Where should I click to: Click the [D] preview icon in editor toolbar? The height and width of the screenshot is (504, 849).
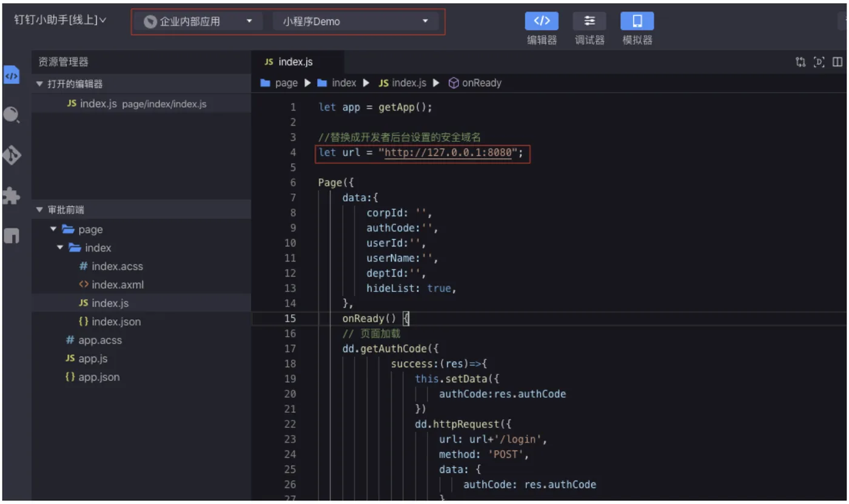pyautogui.click(x=819, y=62)
